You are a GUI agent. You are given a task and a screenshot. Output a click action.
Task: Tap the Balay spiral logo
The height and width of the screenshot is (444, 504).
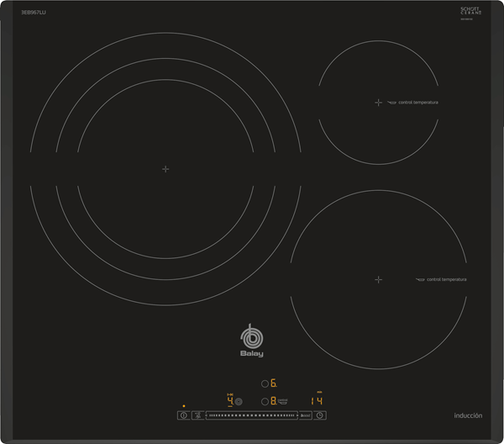[251, 336]
